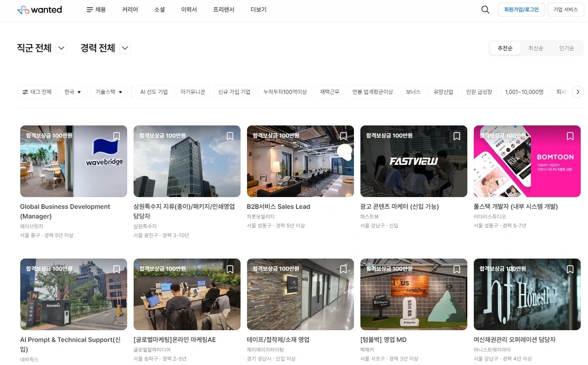
Task: Open 여신채권관리 오퍼레이션 담당자 title
Action: 515,340
